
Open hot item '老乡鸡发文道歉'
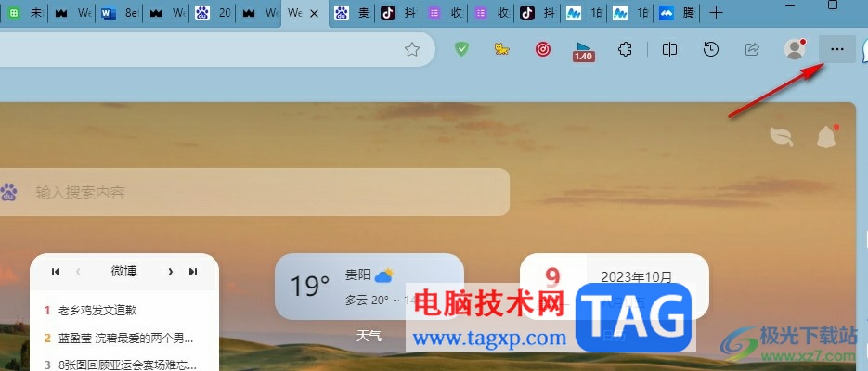click(x=97, y=310)
